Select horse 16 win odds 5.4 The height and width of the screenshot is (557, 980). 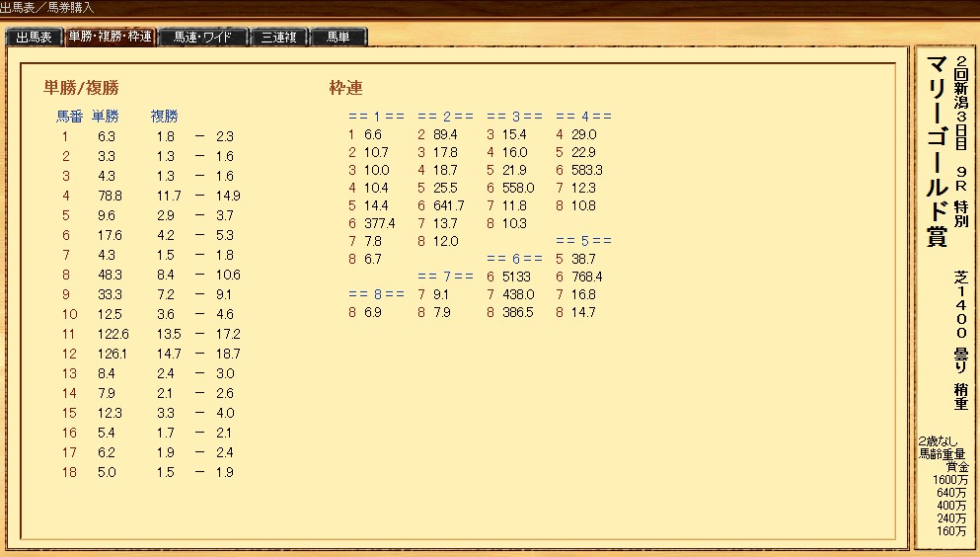(x=107, y=433)
